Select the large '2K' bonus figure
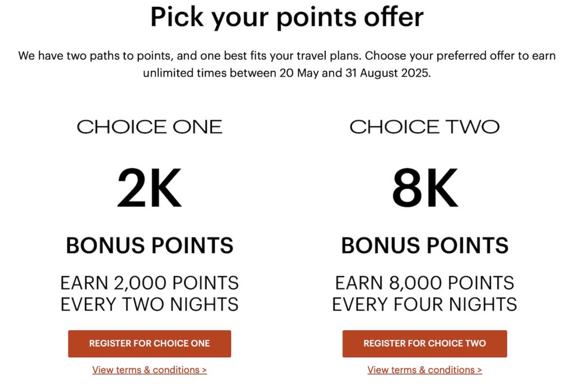574x392 pixels. (149, 190)
